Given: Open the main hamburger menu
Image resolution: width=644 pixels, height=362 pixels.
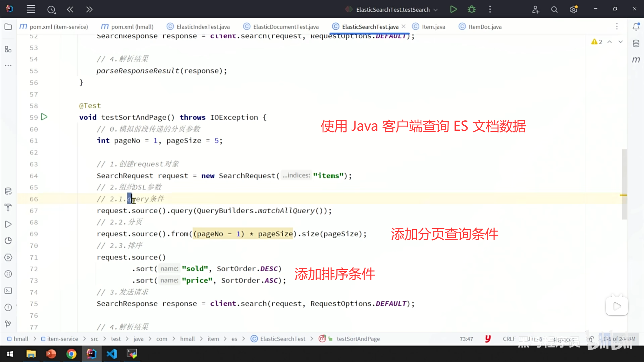Looking at the screenshot, I should pos(31,9).
